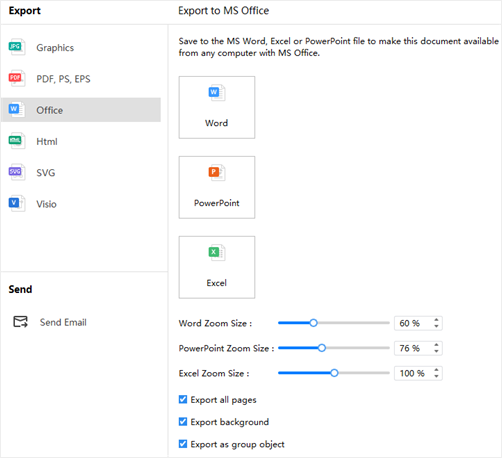Increase Word Zoom Size with up arrow
This screenshot has height=458, width=502.
(x=436, y=320)
